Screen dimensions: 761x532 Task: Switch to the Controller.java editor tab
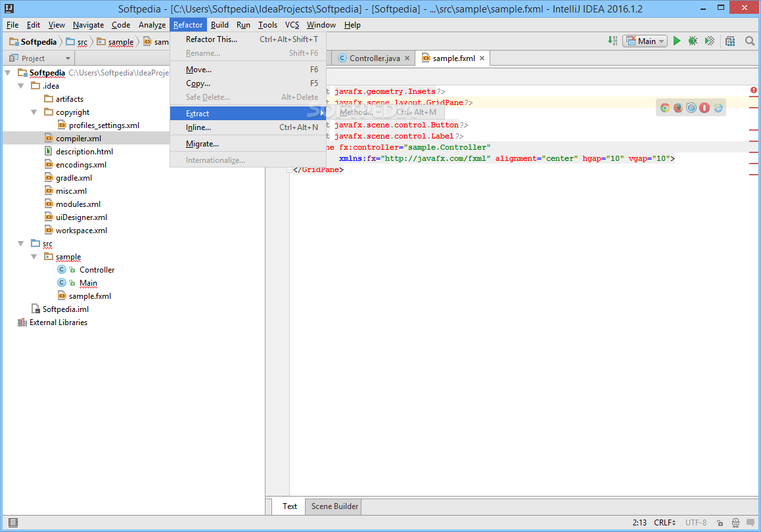click(x=374, y=58)
